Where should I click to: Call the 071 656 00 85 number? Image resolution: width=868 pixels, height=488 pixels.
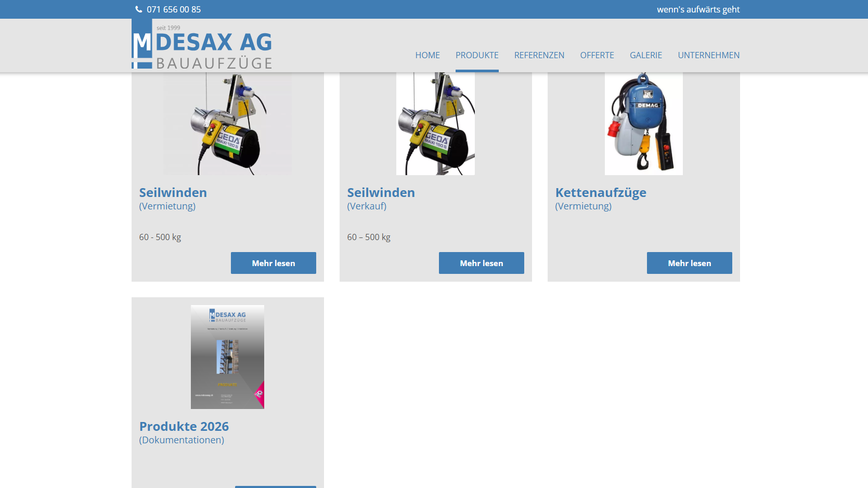pos(174,9)
